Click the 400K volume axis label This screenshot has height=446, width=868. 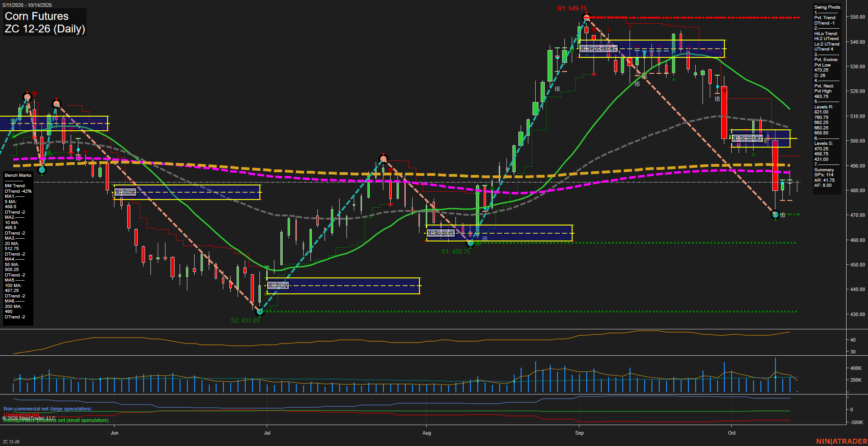coord(856,368)
